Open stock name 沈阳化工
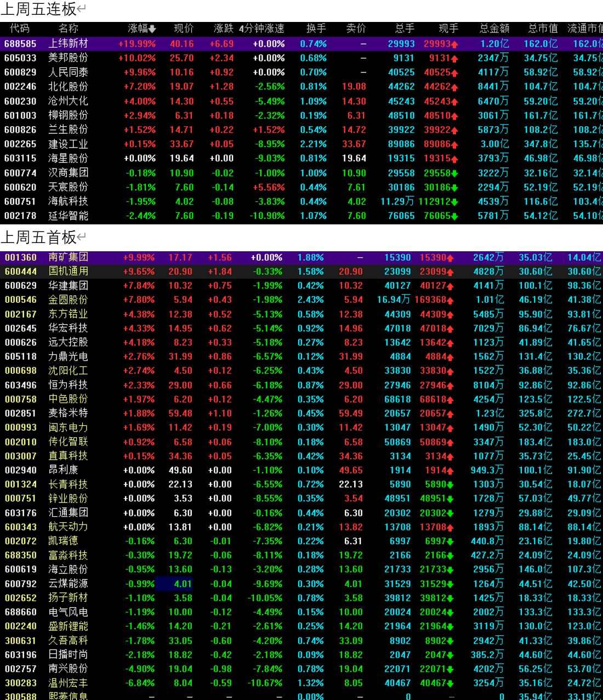The height and width of the screenshot is (700, 603). tap(68, 371)
